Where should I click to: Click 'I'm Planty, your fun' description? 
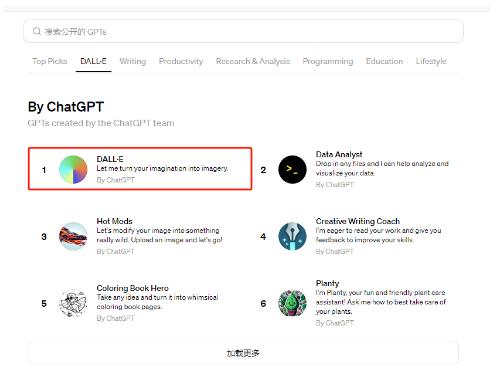[381, 302]
